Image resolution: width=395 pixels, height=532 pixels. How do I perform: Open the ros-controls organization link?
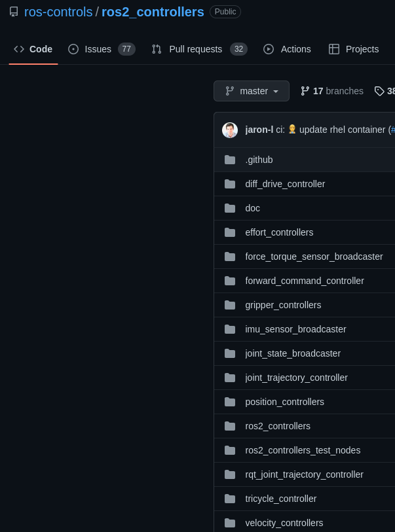58,12
